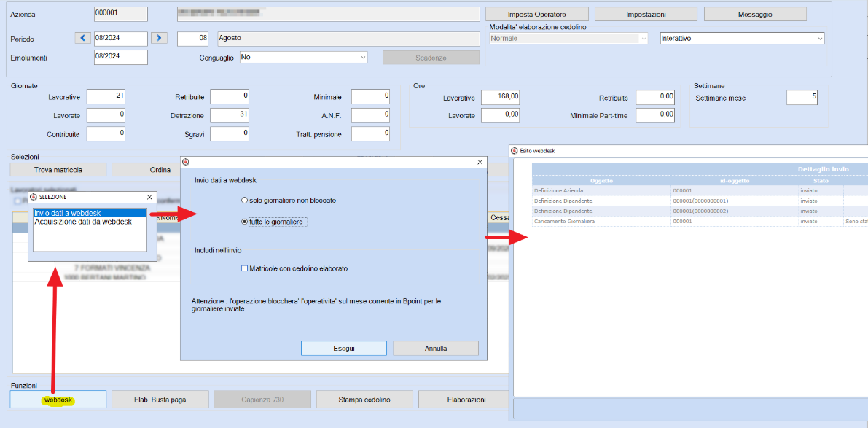Image resolution: width=868 pixels, height=428 pixels.
Task: Open the Conguaglio dropdown
Action: pos(363,57)
